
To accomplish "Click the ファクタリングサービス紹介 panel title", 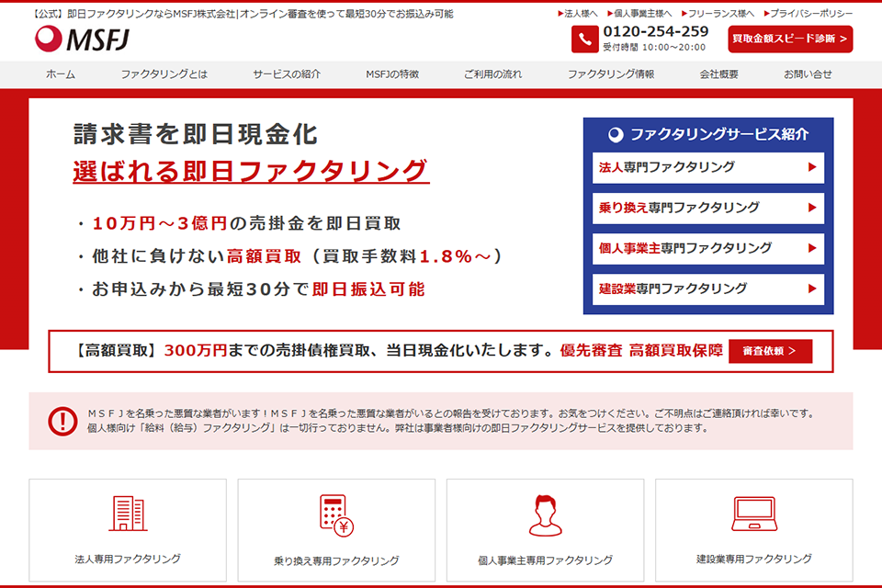I will 719,134.
